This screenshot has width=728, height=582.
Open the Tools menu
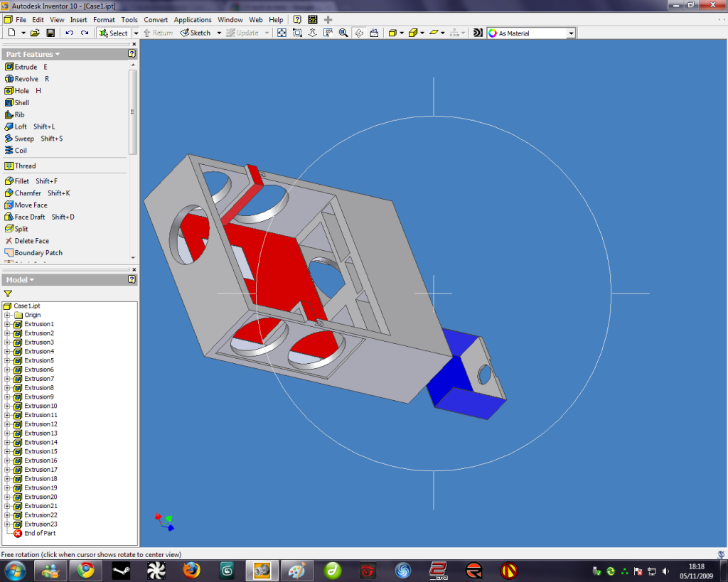tap(129, 19)
